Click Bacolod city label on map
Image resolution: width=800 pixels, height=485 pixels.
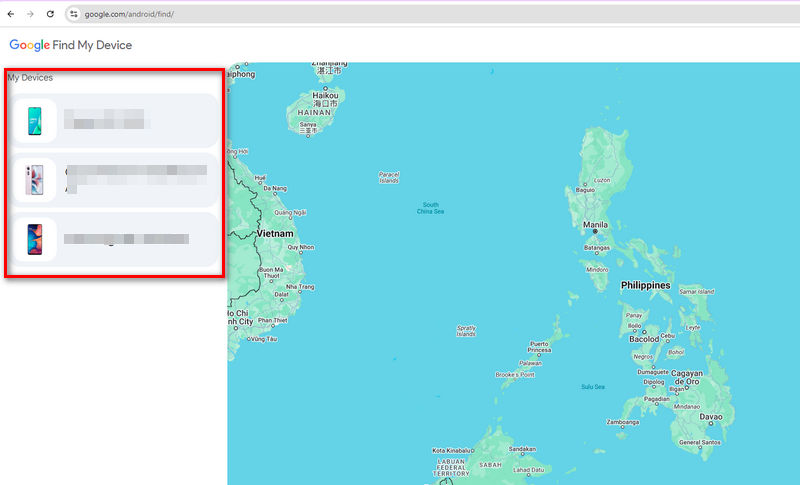[x=644, y=339]
